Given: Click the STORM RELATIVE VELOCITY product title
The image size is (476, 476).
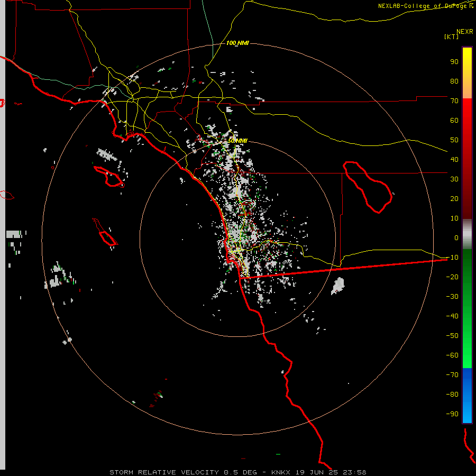Looking at the screenshot, I should (166, 472).
